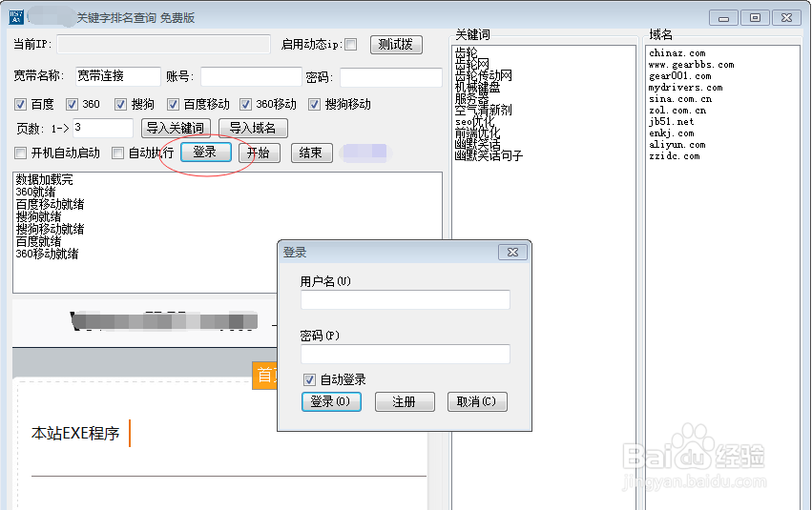The image size is (812, 510).
Task: Select domain zol.com.cn
Action: pyautogui.click(x=677, y=111)
